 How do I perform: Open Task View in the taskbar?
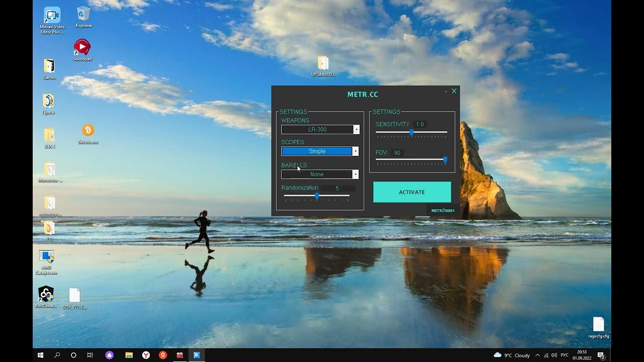pyautogui.click(x=90, y=355)
